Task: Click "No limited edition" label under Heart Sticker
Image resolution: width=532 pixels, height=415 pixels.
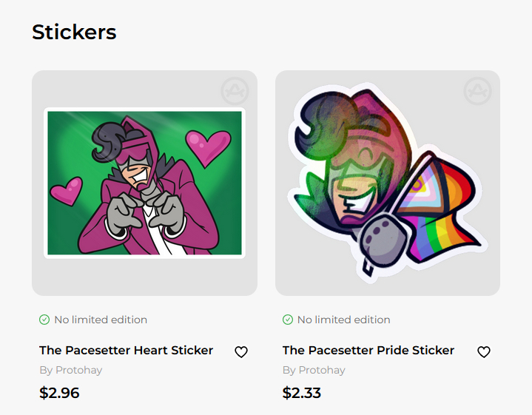Action: 101,320
